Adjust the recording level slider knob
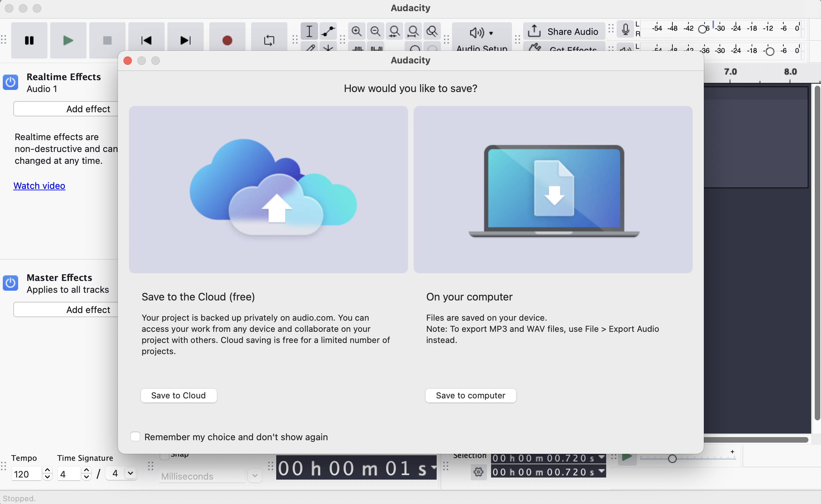This screenshot has height=504, width=821. [703, 29]
